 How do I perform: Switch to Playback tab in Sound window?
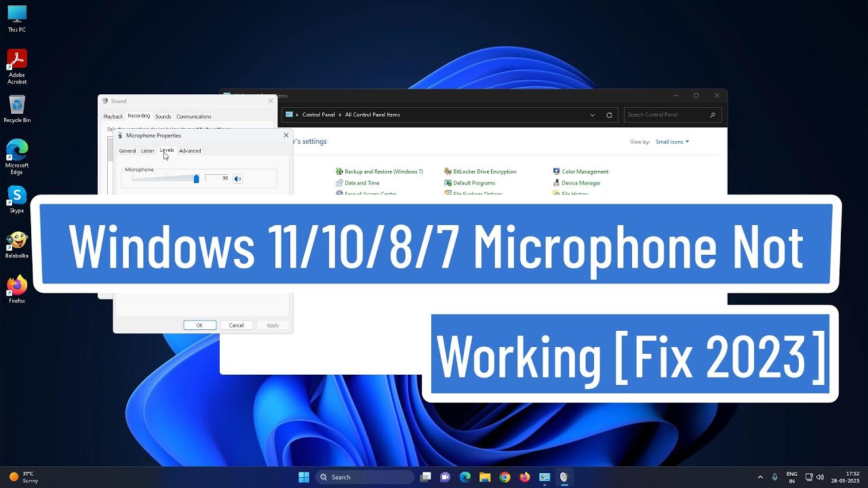click(113, 117)
